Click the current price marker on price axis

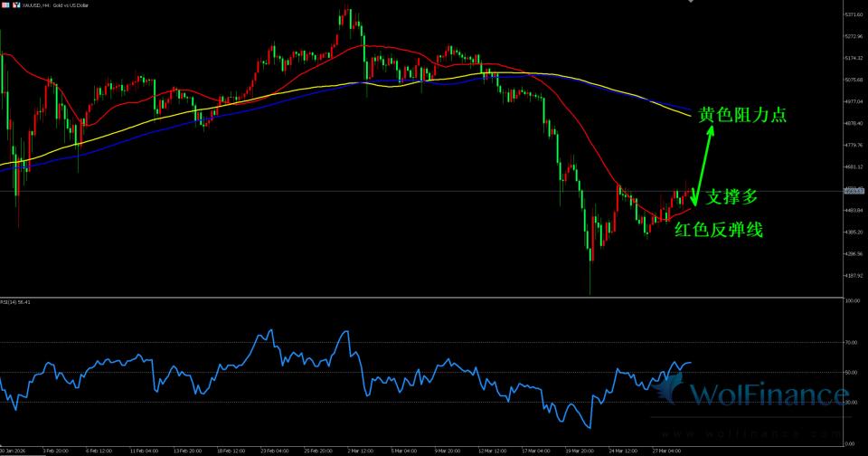click(x=854, y=191)
